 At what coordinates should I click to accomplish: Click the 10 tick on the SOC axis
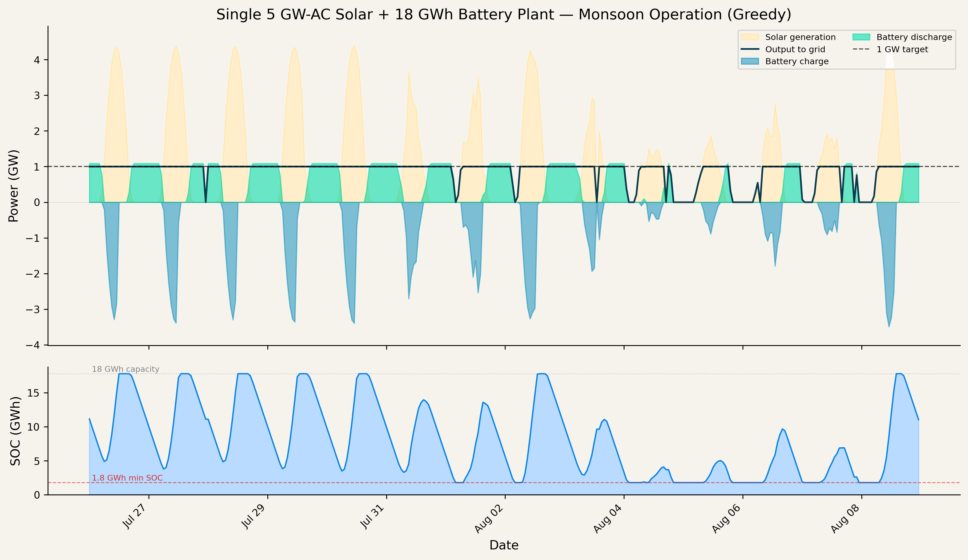coord(33,427)
